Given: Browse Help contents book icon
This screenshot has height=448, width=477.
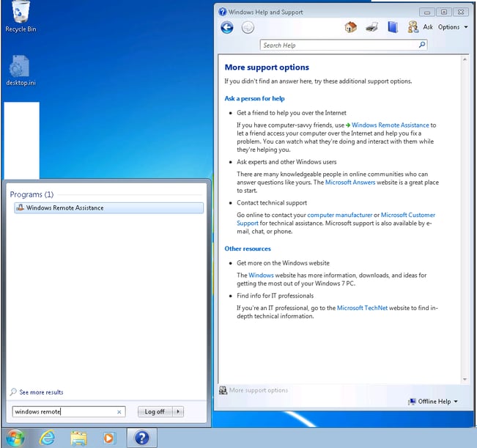Looking at the screenshot, I should tap(393, 27).
